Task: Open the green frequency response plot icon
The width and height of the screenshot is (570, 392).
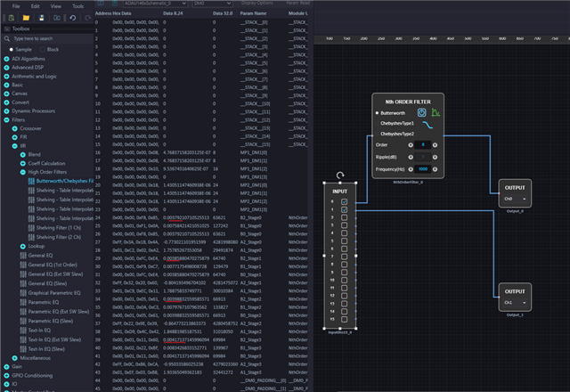Action: [436, 113]
